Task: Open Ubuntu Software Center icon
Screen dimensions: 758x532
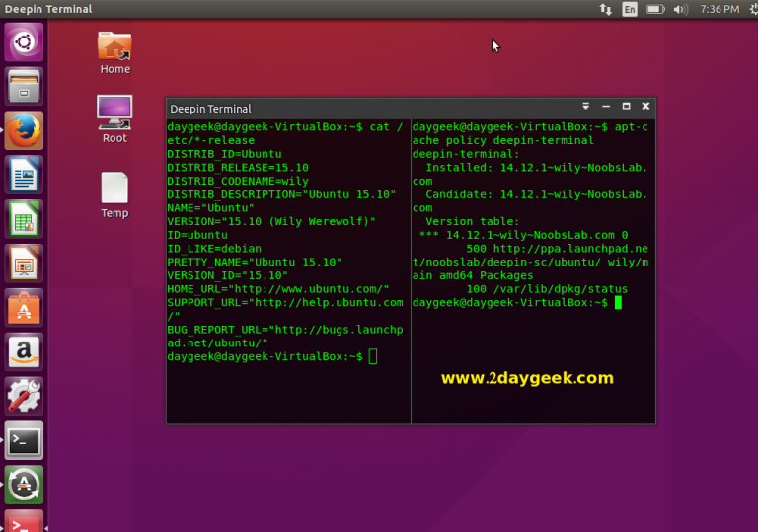Action: point(24,308)
